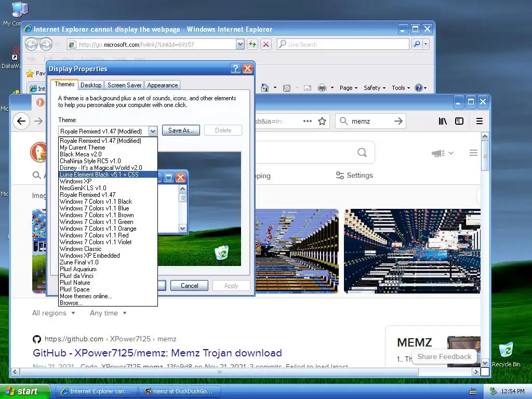Click the Save As... button
The image size is (532, 399).
[181, 130]
